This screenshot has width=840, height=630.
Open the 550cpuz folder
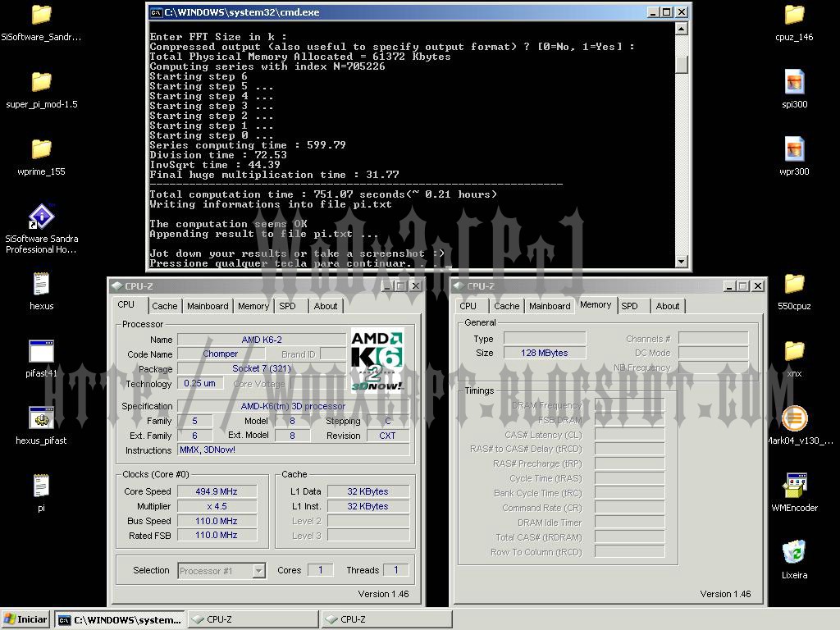(x=794, y=284)
